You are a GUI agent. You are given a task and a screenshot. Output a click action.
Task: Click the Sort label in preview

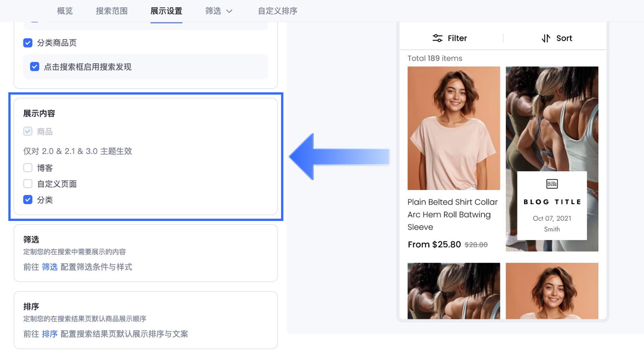[x=564, y=38]
